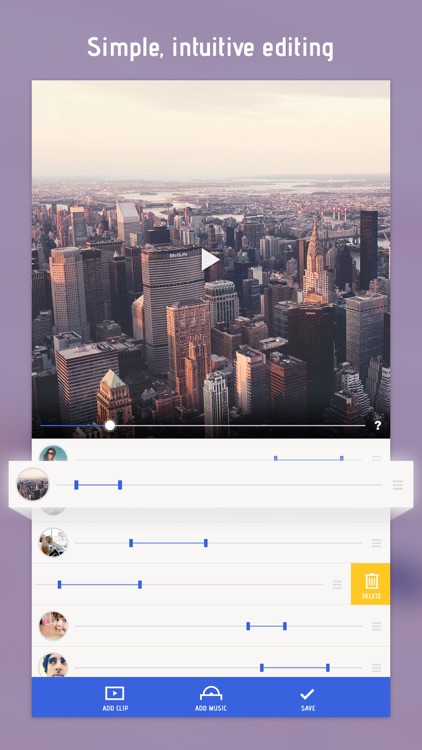
Task: Grab reorder handle on the swiped clip row
Action: tap(337, 585)
